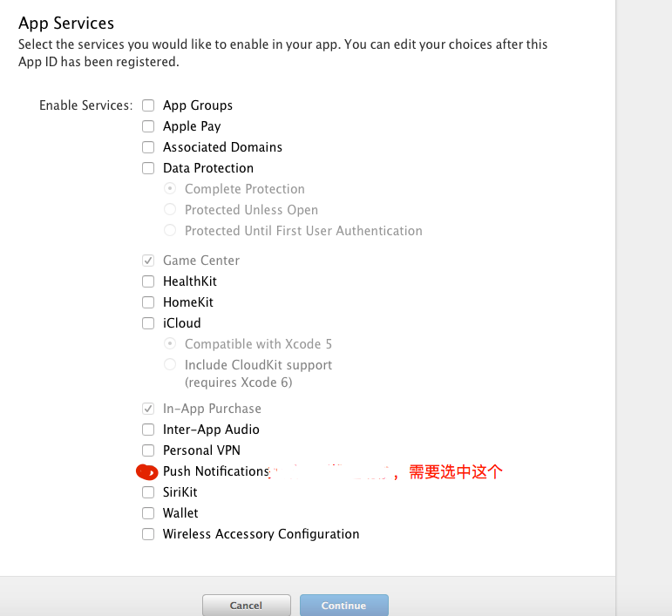
Task: Enable the App Groups checkbox
Action: [x=148, y=105]
